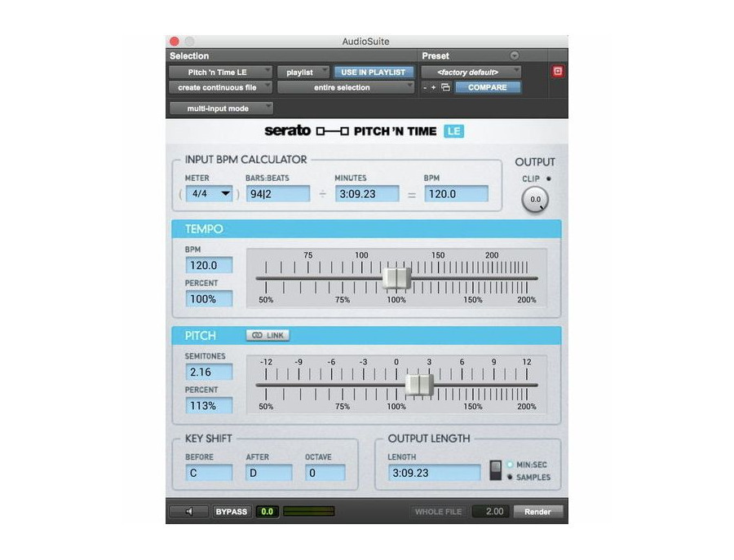
Task: Click the 200 BPM tempo scale label
Action: (x=492, y=255)
